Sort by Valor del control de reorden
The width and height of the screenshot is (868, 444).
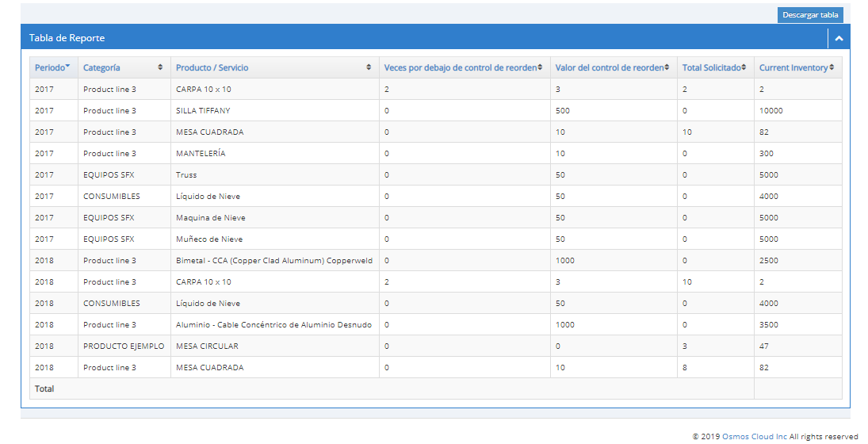click(614, 67)
